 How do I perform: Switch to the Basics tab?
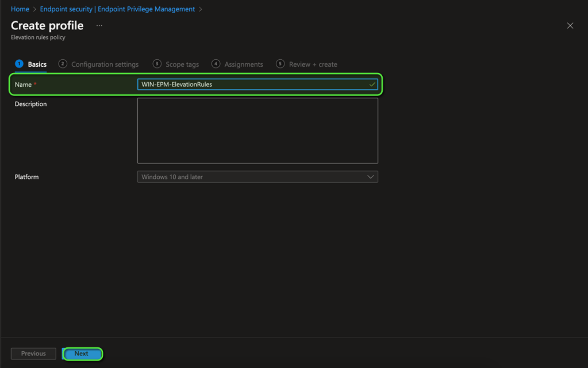click(x=37, y=64)
